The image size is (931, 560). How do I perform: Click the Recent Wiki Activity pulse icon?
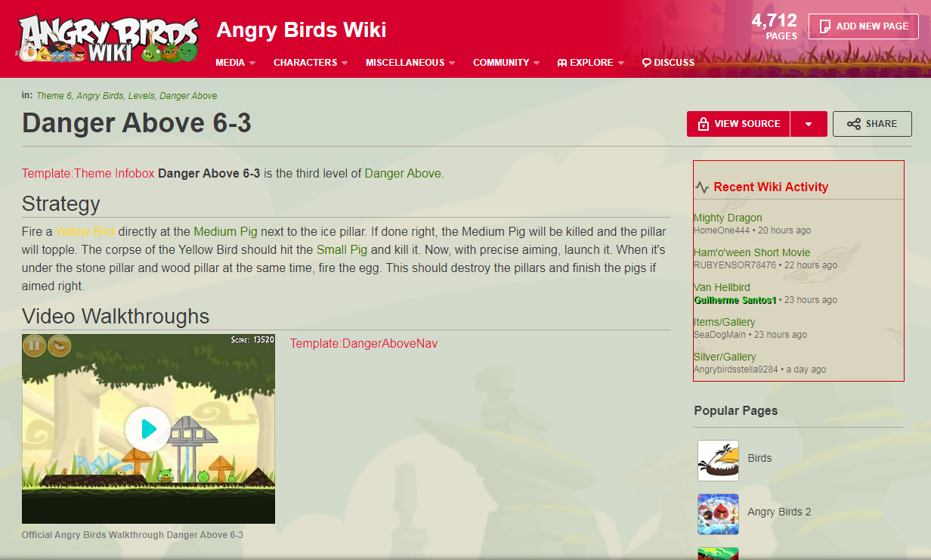702,187
